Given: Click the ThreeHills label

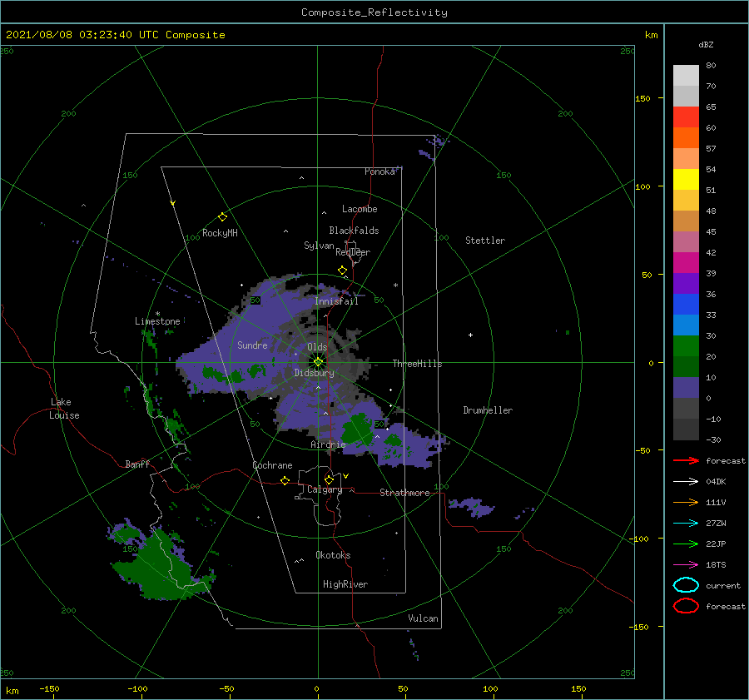Looking at the screenshot, I should click(417, 364).
